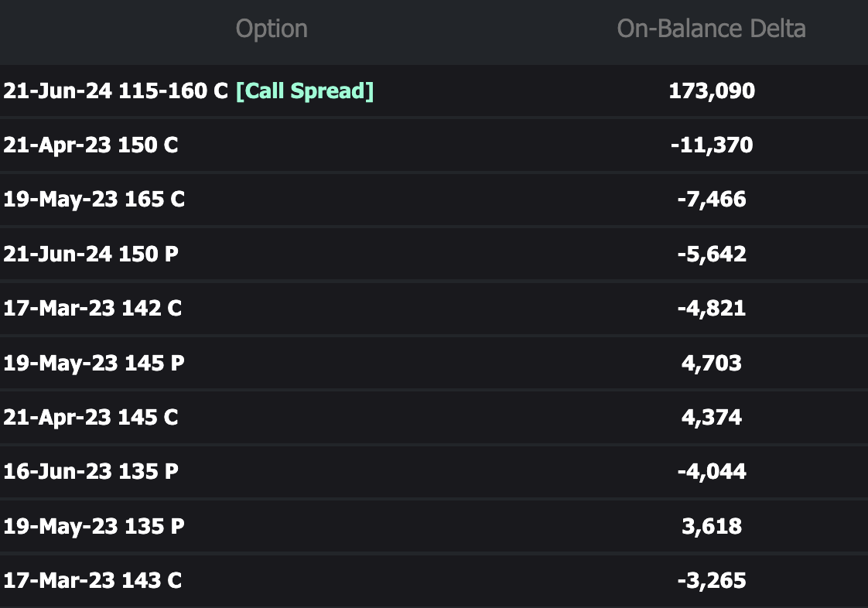868x608 pixels.
Task: Select the 17-Mar-23 143 C option
Action: point(92,580)
